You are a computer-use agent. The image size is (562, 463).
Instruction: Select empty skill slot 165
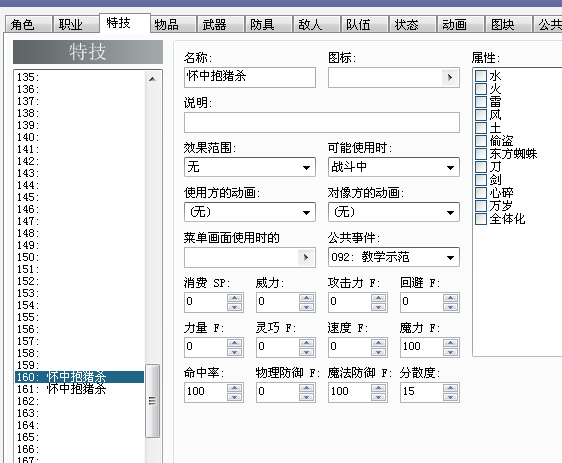click(80, 437)
